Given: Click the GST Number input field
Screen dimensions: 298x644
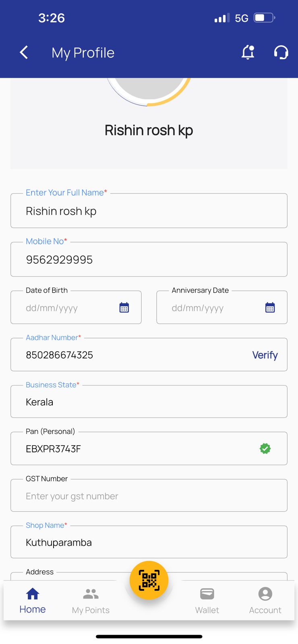Looking at the screenshot, I should [x=149, y=496].
